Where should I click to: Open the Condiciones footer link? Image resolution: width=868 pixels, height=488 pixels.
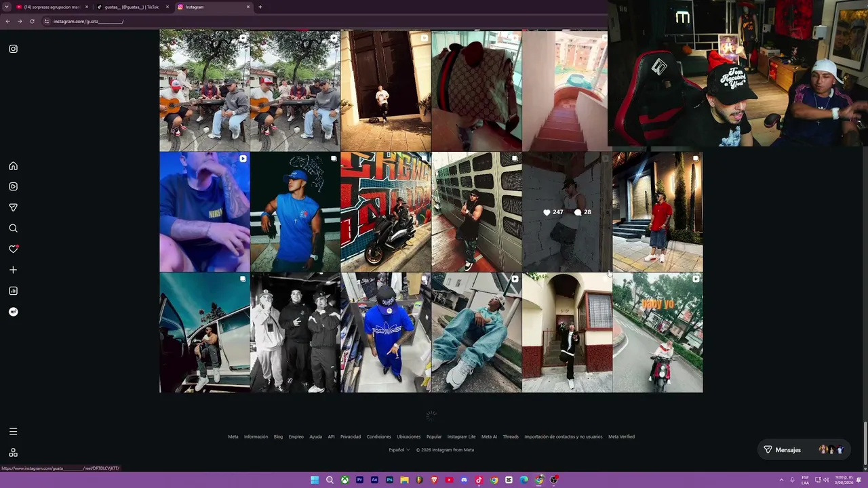point(379,436)
